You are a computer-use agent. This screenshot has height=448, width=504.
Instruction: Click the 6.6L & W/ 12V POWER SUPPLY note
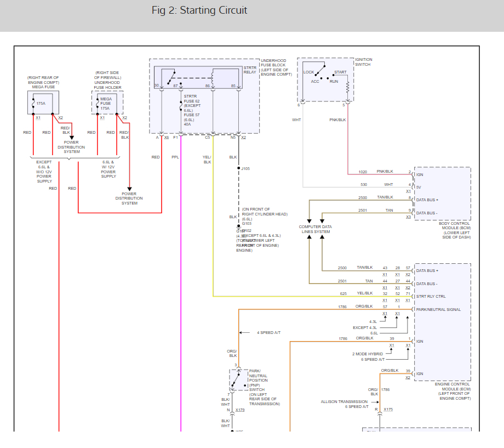[108, 169]
